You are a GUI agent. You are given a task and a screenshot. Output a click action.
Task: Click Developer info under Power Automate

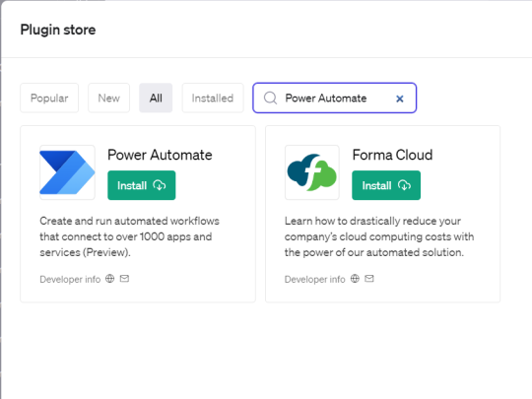pyautogui.click(x=70, y=279)
